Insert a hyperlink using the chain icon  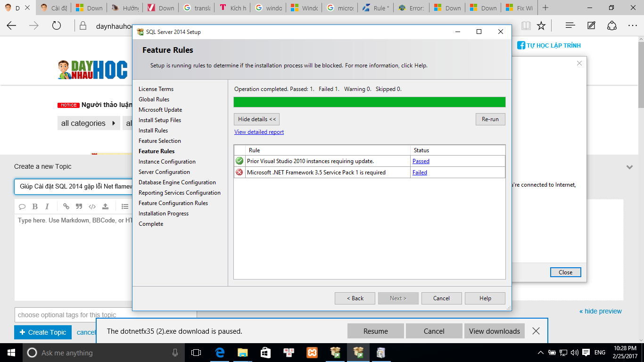pos(66,206)
